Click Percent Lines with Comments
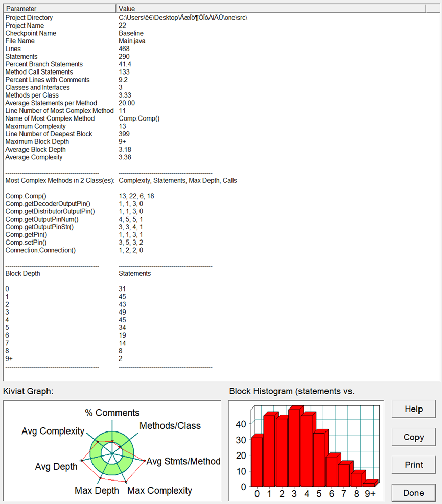 (48, 79)
